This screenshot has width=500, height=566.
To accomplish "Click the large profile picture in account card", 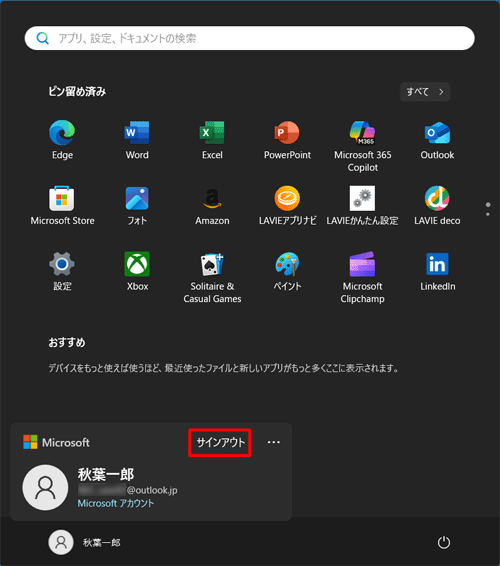I will coord(45,487).
